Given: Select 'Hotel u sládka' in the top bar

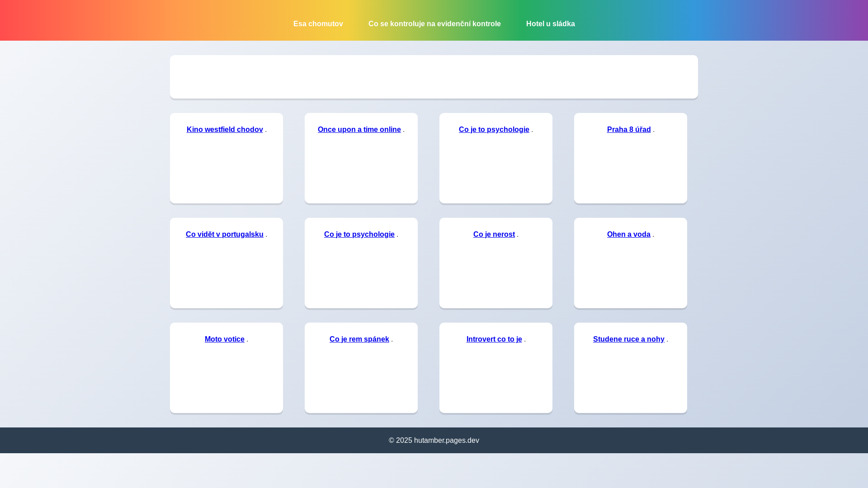Looking at the screenshot, I should 550,23.
